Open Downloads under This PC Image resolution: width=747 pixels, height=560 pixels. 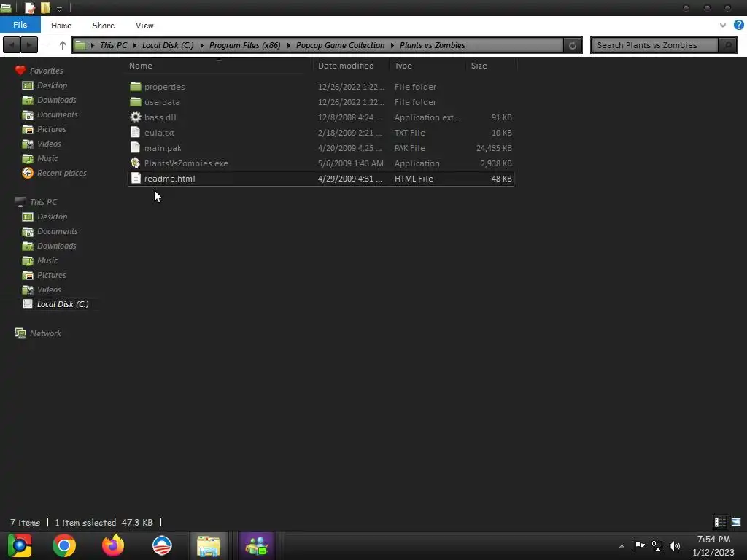pyautogui.click(x=57, y=246)
